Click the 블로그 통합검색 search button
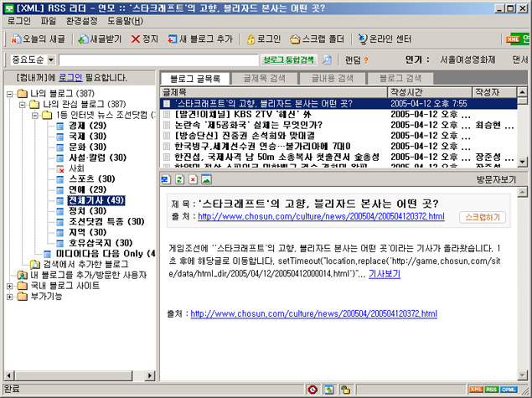 point(289,60)
